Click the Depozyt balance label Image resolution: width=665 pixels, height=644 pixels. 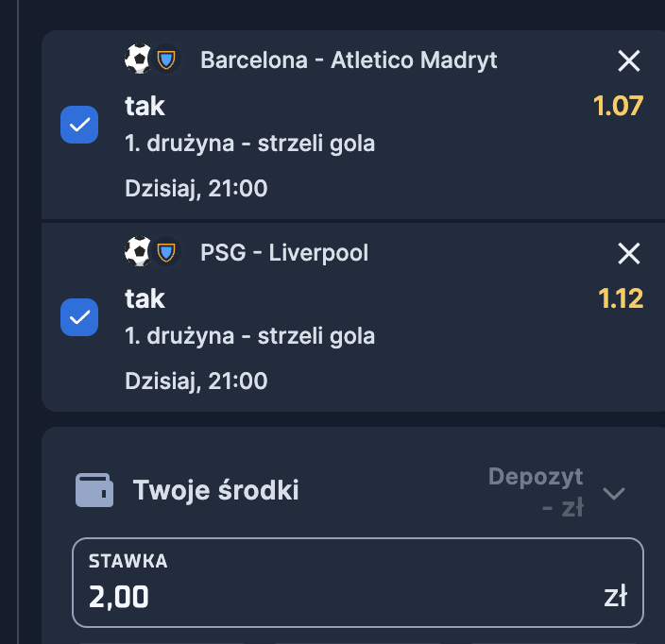536,492
